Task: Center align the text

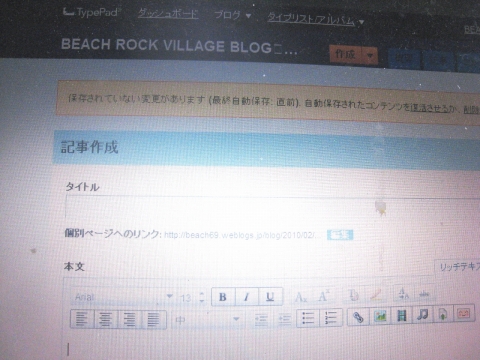Action: 106,319
